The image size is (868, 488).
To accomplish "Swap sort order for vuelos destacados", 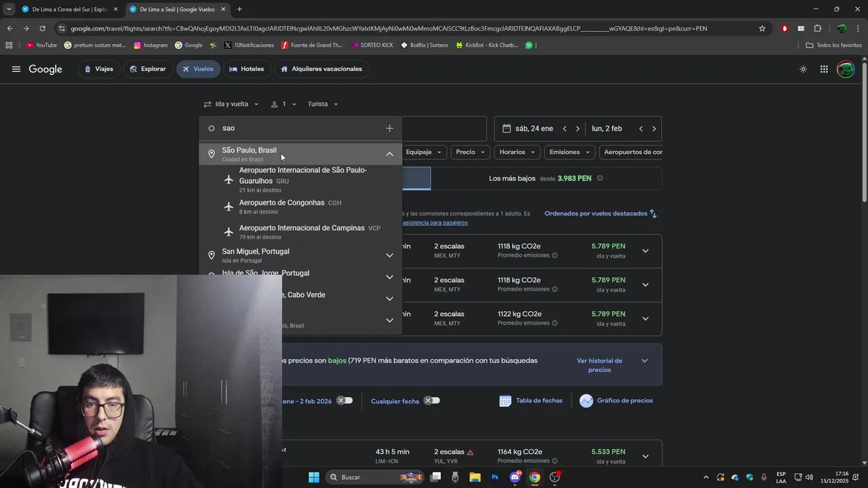I will [x=653, y=213].
